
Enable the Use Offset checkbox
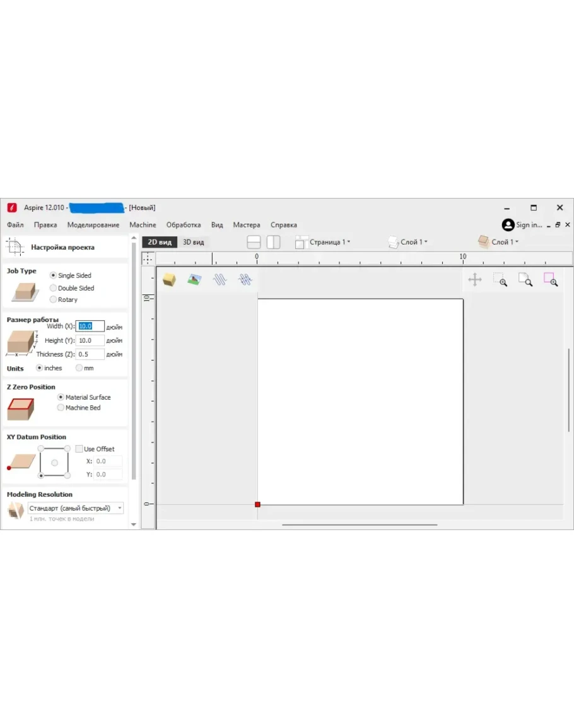79,449
